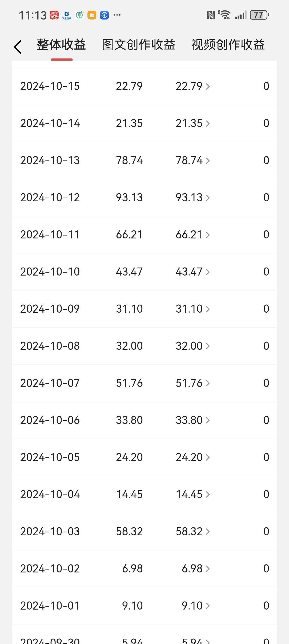Tap the NFC status bar icon
The width and height of the screenshot is (289, 644).
click(x=211, y=15)
